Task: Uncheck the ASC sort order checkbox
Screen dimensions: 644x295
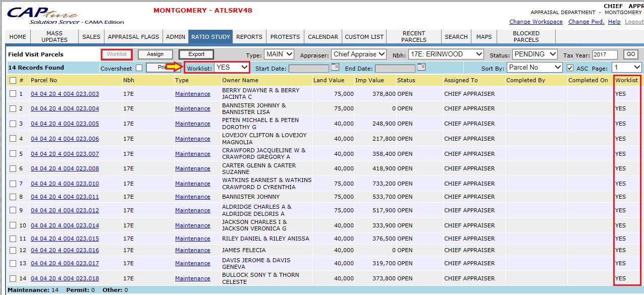Action: coord(570,68)
